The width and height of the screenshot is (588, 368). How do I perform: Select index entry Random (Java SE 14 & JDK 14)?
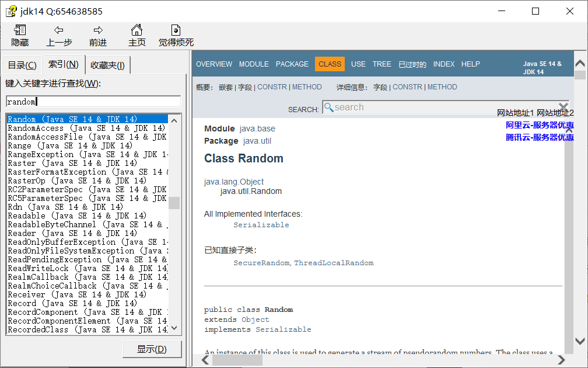click(x=87, y=119)
